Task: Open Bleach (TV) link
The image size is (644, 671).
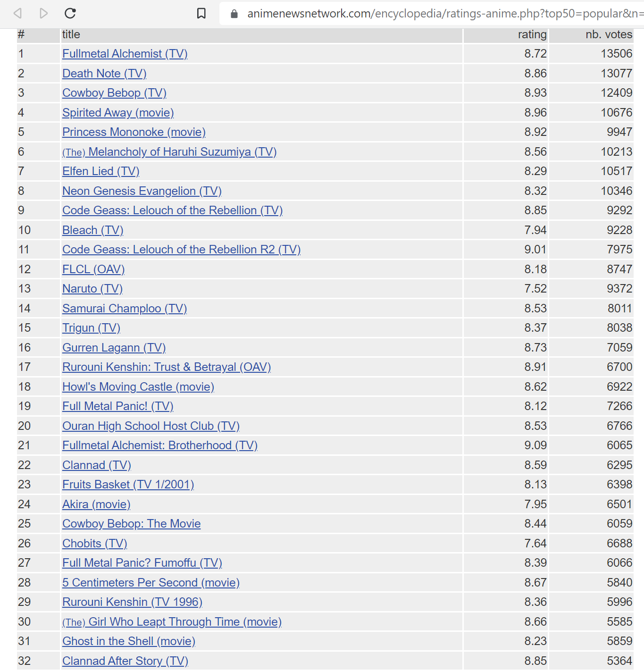Action: (x=93, y=230)
